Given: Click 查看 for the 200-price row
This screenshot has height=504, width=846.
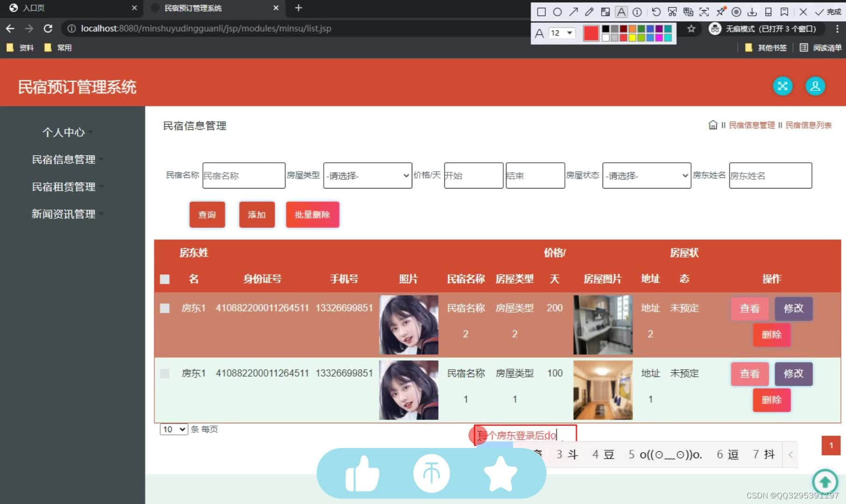Looking at the screenshot, I should tap(750, 308).
